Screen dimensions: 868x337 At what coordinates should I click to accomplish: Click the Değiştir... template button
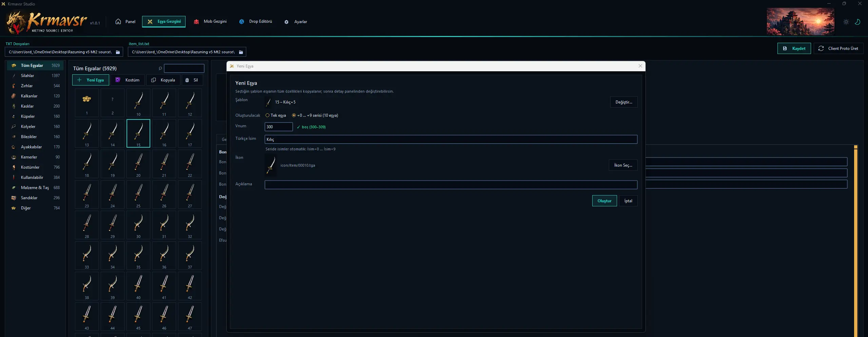623,102
